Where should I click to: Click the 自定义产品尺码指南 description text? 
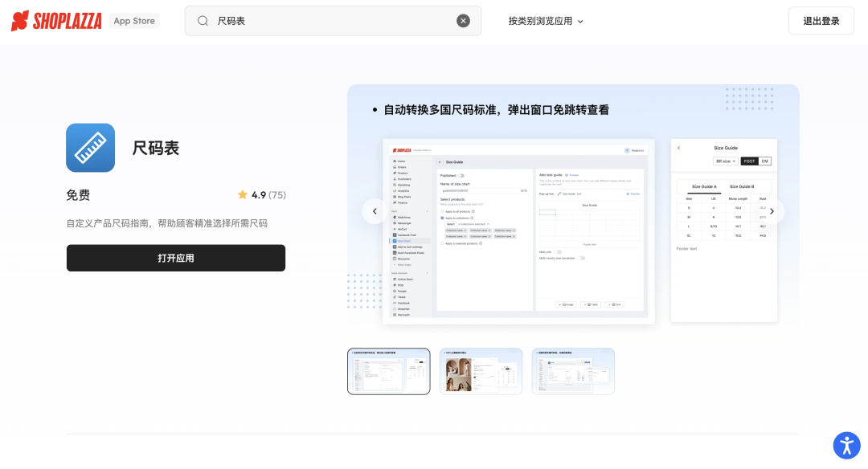pyautogui.click(x=166, y=223)
